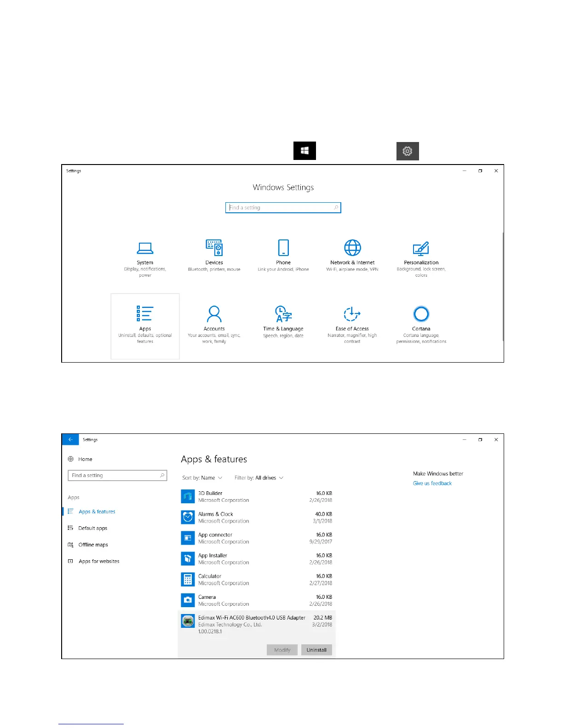This screenshot has width=563, height=728.
Task: Open the Phone settings tile
Action: click(x=283, y=256)
